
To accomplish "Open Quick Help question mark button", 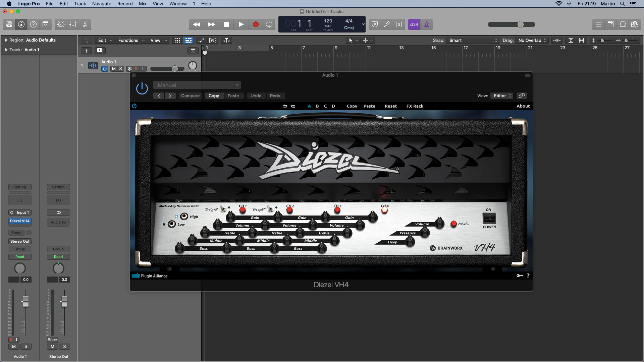I will pyautogui.click(x=33, y=24).
